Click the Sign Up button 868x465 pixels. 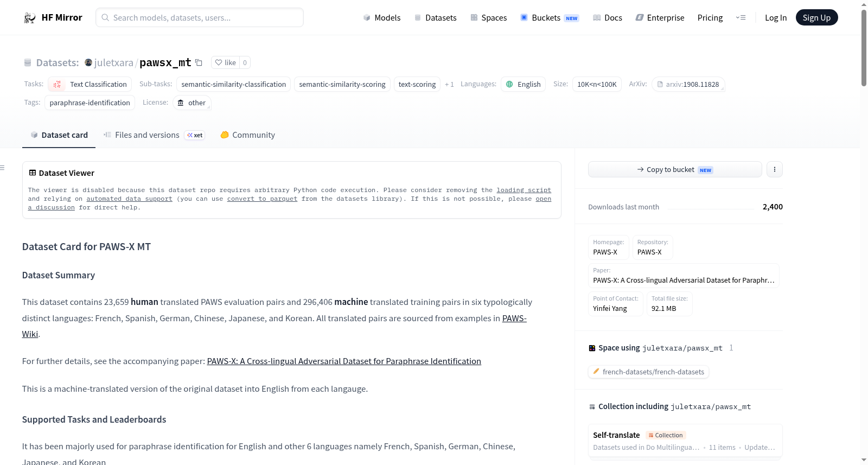click(816, 17)
